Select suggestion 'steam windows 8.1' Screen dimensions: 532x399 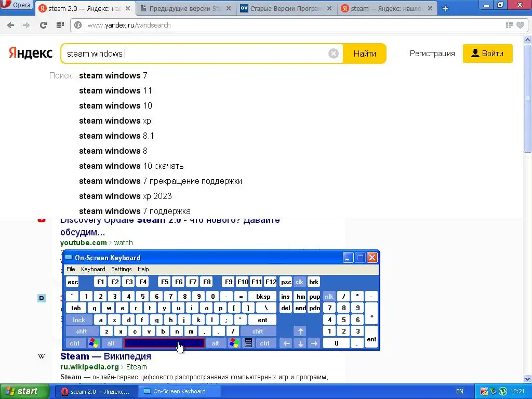point(116,136)
